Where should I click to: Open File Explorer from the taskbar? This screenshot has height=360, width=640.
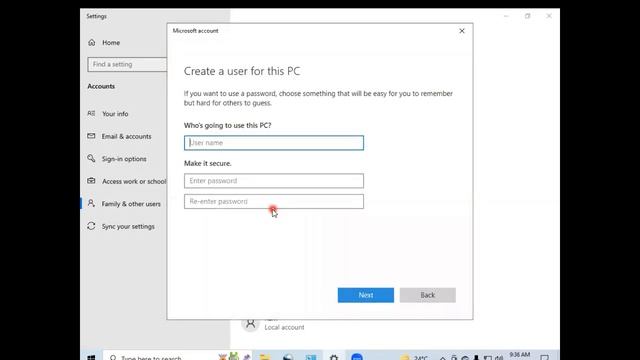coord(265,357)
